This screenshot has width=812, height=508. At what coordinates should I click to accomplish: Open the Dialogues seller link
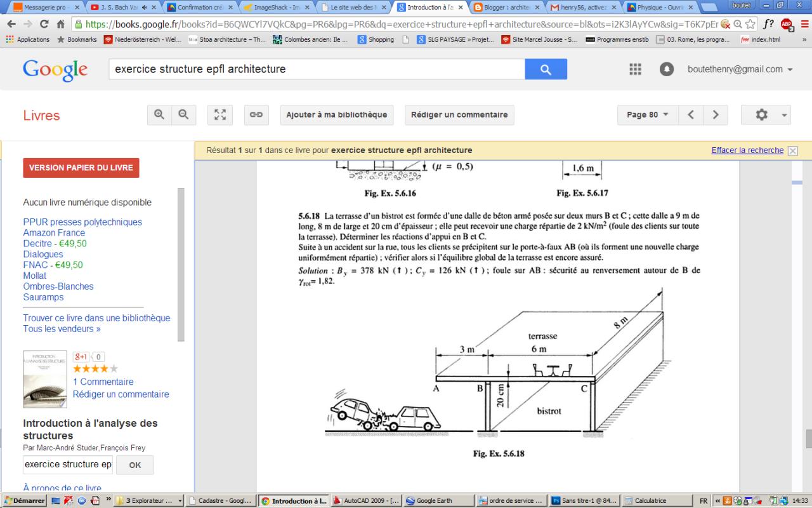click(43, 255)
